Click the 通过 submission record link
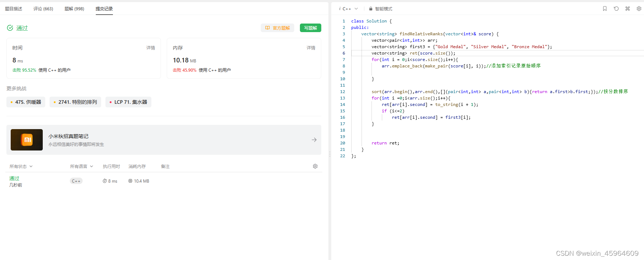 click(x=14, y=178)
